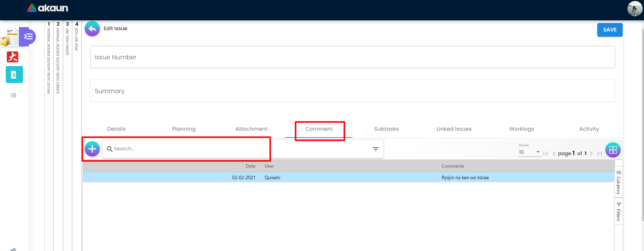This screenshot has height=251, width=644.
Task: Add a new comment with plus button
Action: pyautogui.click(x=92, y=149)
